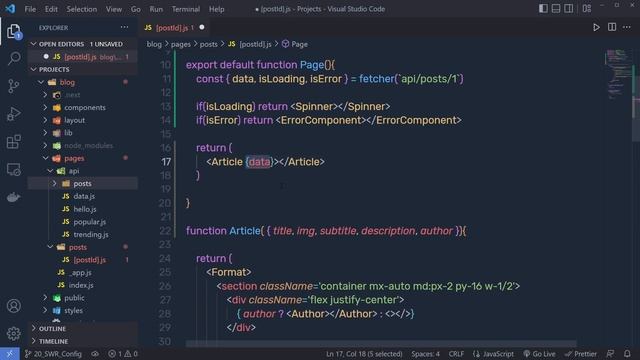The image size is (640, 360).
Task: Open popular.js in the explorer
Action: (x=82, y=222)
